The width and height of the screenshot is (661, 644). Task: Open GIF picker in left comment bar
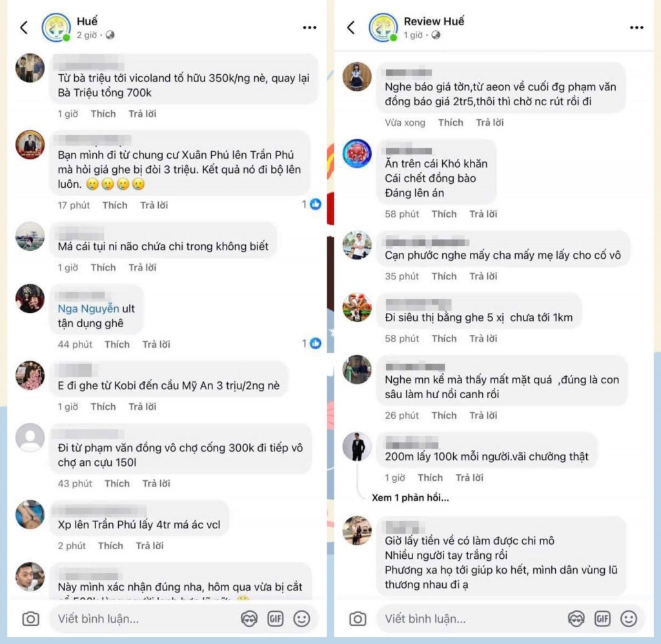(276, 619)
